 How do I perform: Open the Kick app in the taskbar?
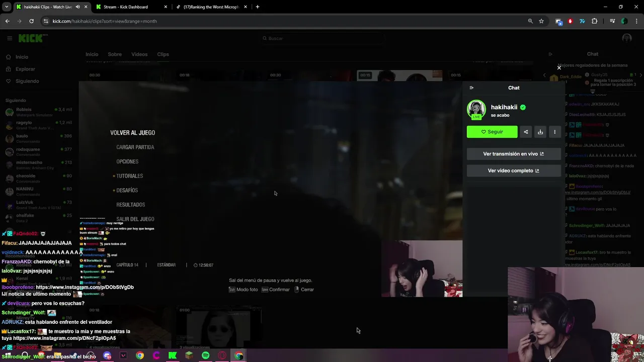[173, 355]
